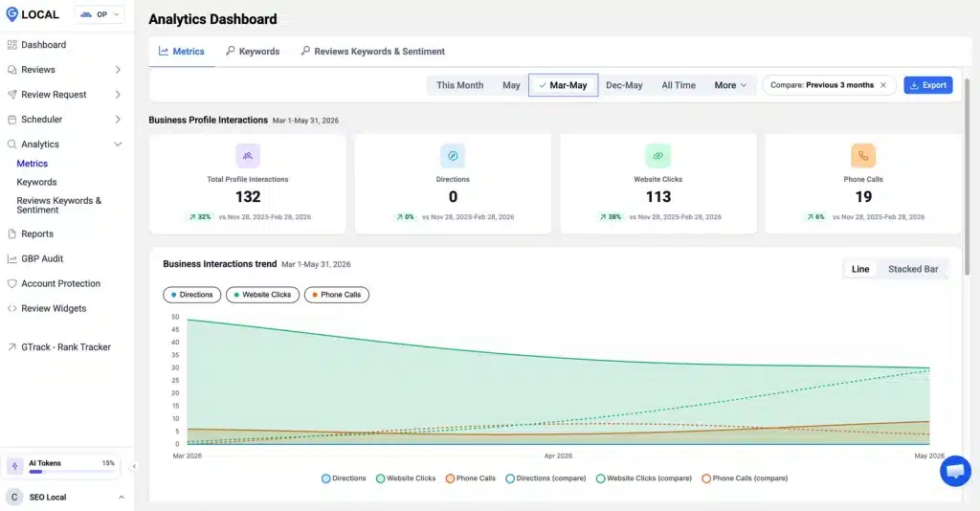Select All Time date range
Image resolution: width=980 pixels, height=511 pixels.
679,85
